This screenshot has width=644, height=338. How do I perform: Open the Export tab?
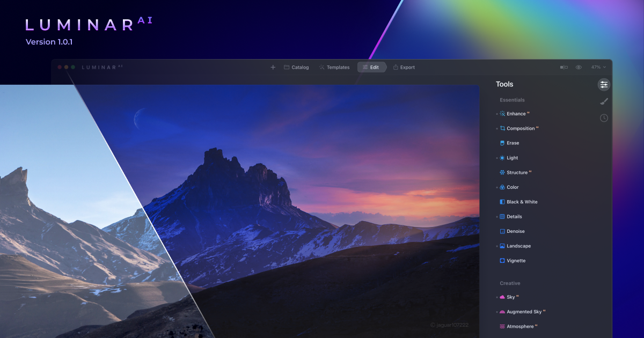click(x=404, y=67)
